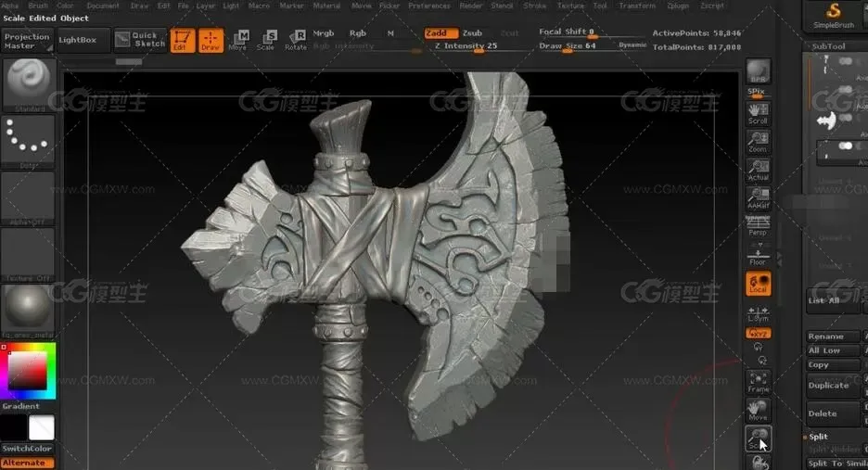Frame the mesh in view
Image resolution: width=868 pixels, height=470 pixels.
point(758,382)
